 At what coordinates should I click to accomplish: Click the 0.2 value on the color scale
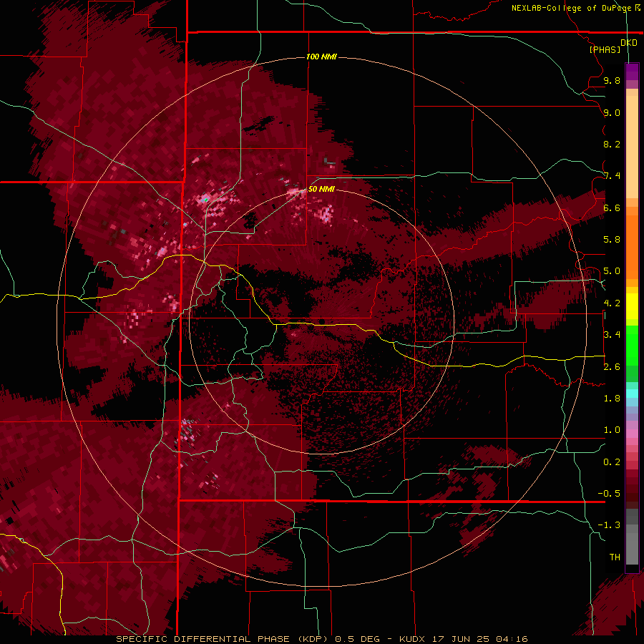pyautogui.click(x=612, y=462)
